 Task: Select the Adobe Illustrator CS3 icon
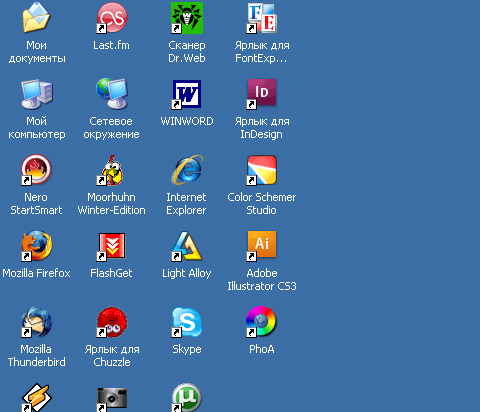coord(262,246)
